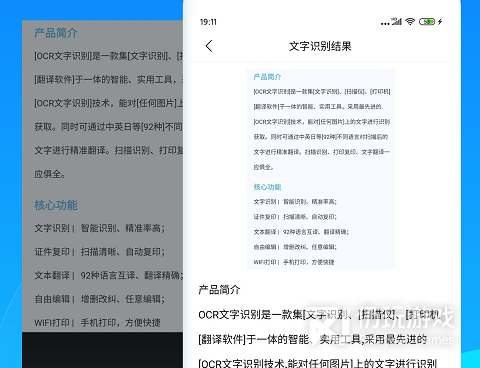Screen dimensions: 480x368
Task: Tap 核心功能 heading in the background document
Action: [56, 205]
